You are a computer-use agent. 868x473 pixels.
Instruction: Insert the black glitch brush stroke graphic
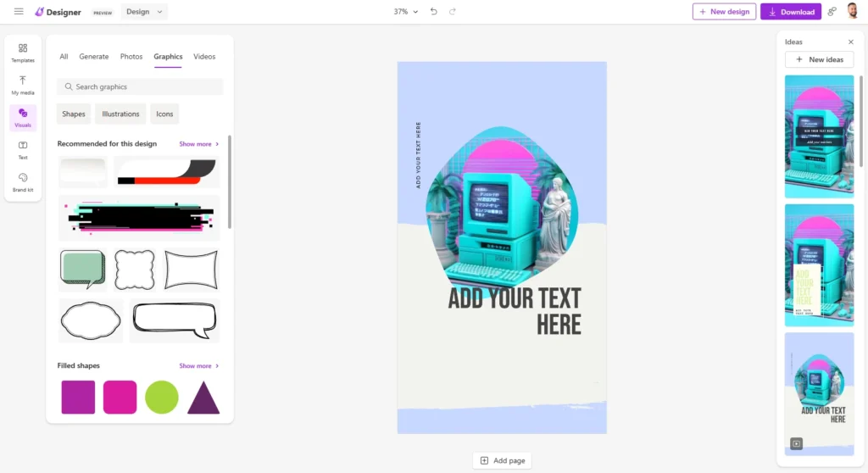pos(139,218)
